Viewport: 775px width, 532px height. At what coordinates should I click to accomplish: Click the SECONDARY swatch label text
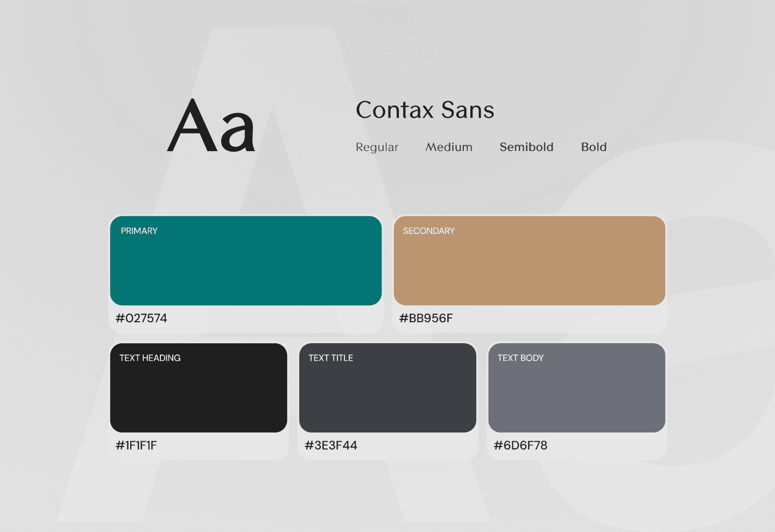[428, 231]
